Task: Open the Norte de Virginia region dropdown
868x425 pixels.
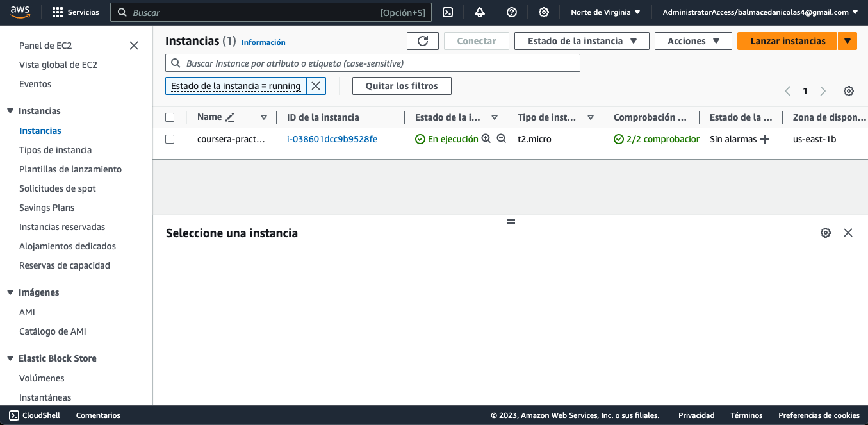Action: 605,12
